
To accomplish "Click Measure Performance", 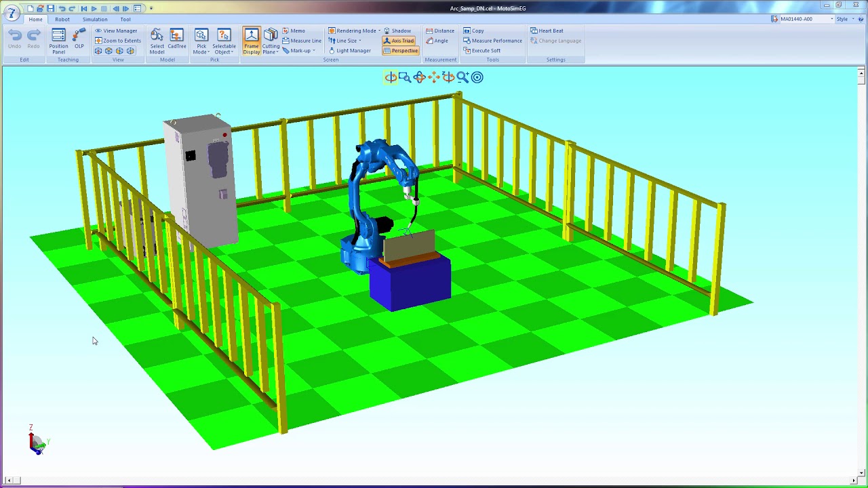I will 492,41.
